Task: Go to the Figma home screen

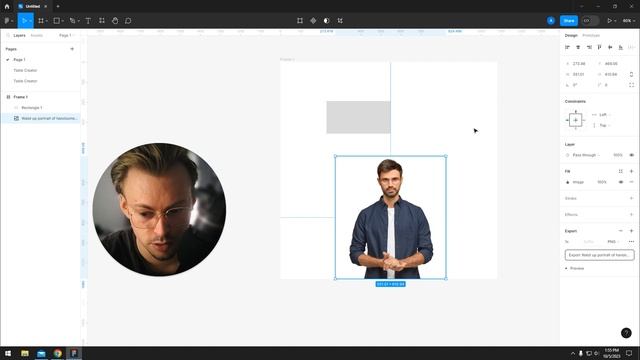Action: (x=7, y=6)
